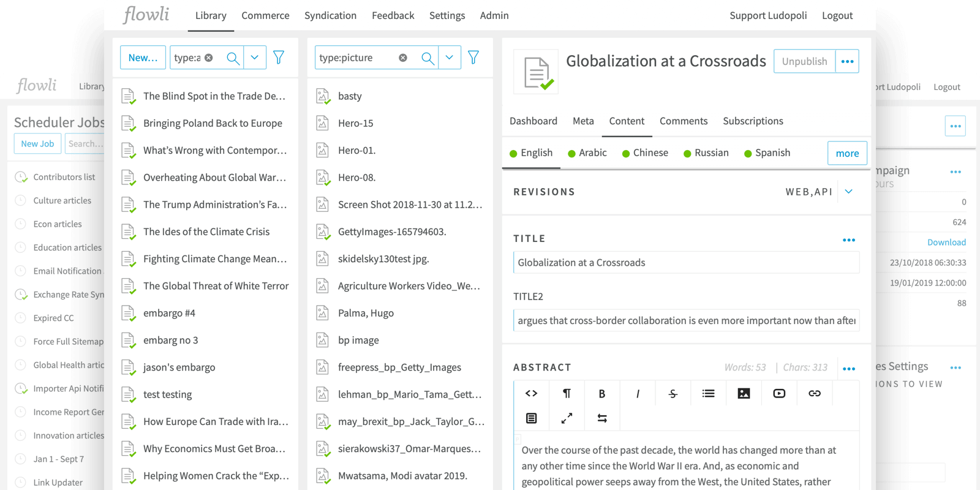Viewport: 980px width, 490px height.
Task: Toggle strikethrough formatting
Action: 673,393
